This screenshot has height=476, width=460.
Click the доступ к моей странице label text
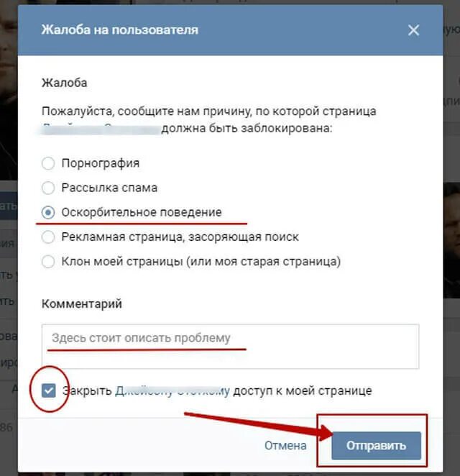pyautogui.click(x=303, y=390)
